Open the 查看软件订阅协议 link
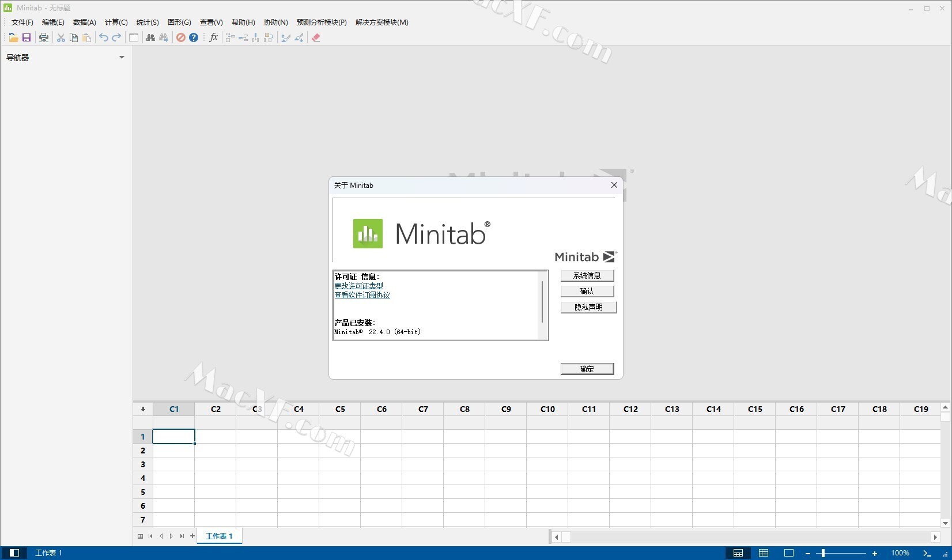952x560 pixels. point(362,295)
